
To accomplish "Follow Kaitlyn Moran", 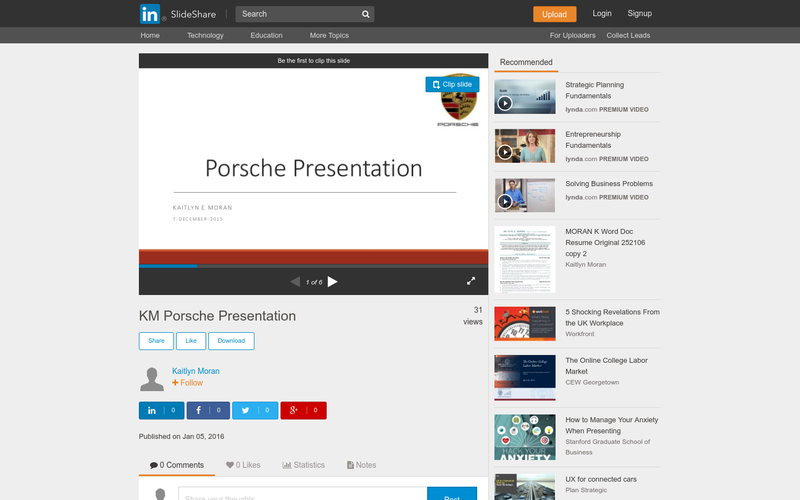I will click(187, 383).
